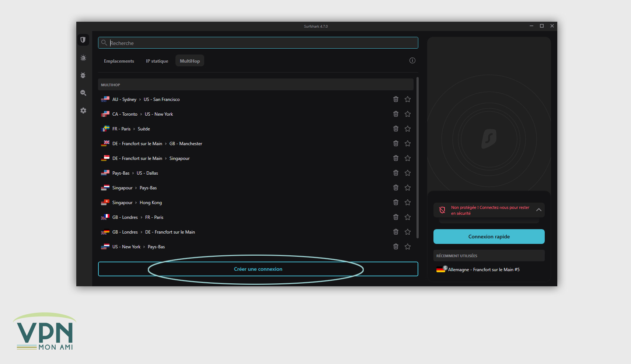Screen dimensions: 631x364
Task: Select the MultiHop tab
Action: point(190,61)
